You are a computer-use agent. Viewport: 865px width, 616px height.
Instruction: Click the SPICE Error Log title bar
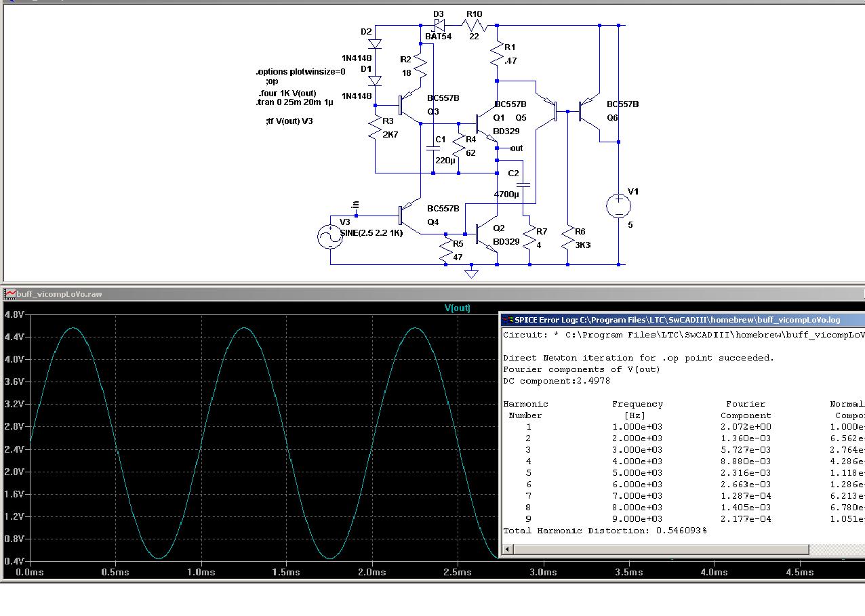(x=682, y=320)
